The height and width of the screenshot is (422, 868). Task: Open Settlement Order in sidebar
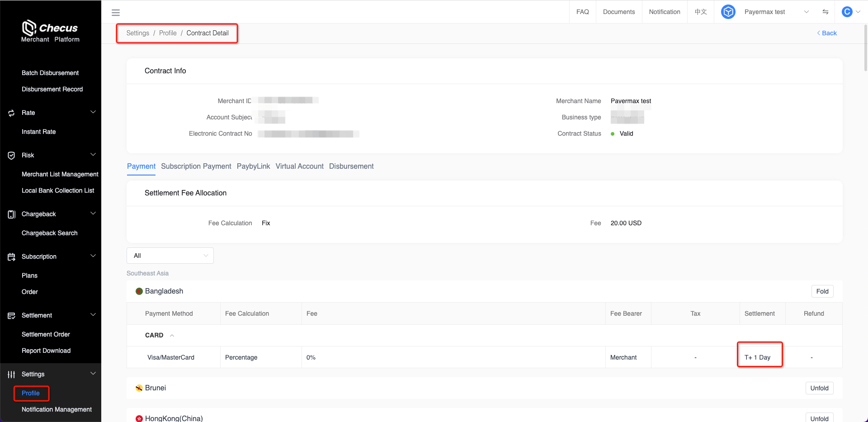(x=46, y=334)
